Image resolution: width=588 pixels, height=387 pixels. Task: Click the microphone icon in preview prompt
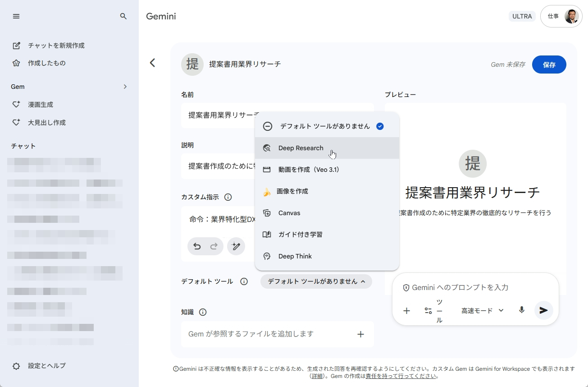(x=522, y=310)
